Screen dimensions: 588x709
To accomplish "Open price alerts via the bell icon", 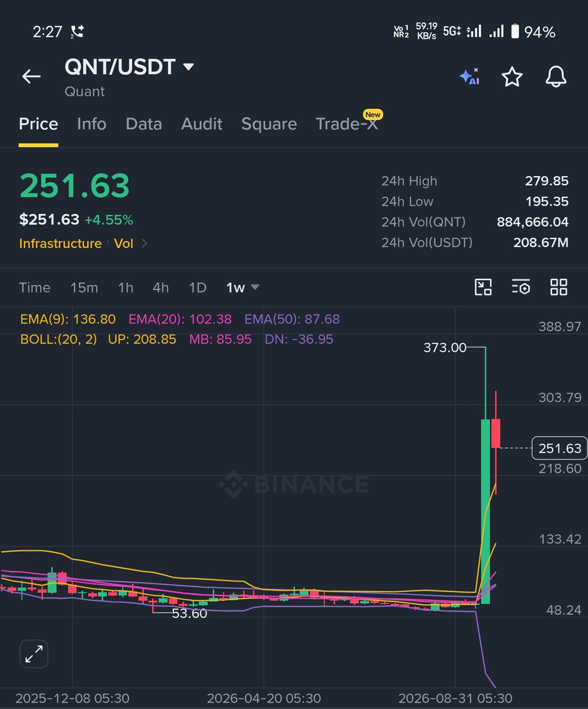I will coord(556,77).
